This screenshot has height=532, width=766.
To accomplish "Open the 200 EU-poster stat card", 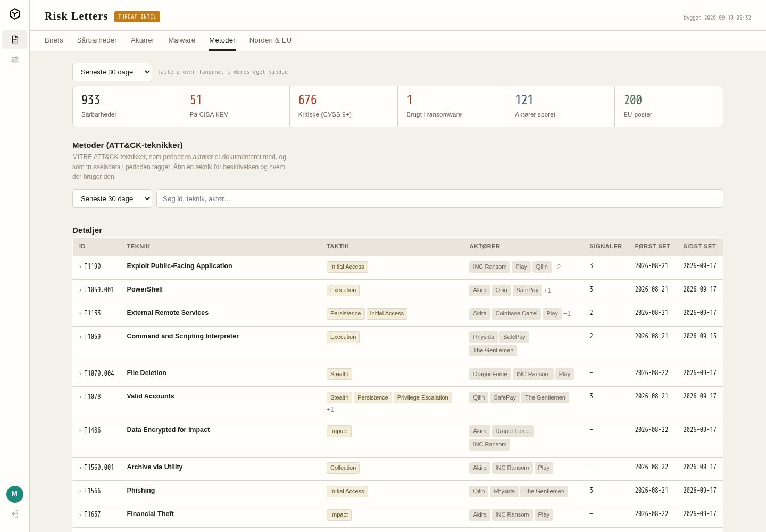I will [x=669, y=106].
